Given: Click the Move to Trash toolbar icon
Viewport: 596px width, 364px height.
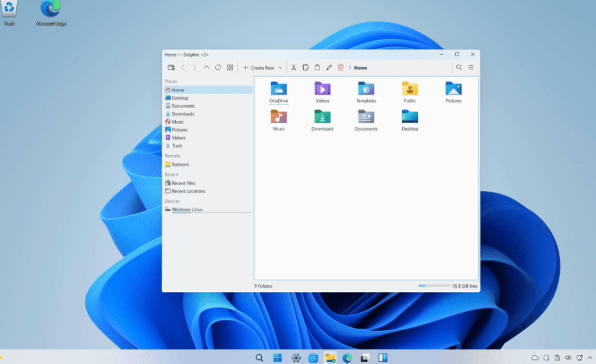Looking at the screenshot, I should point(340,67).
